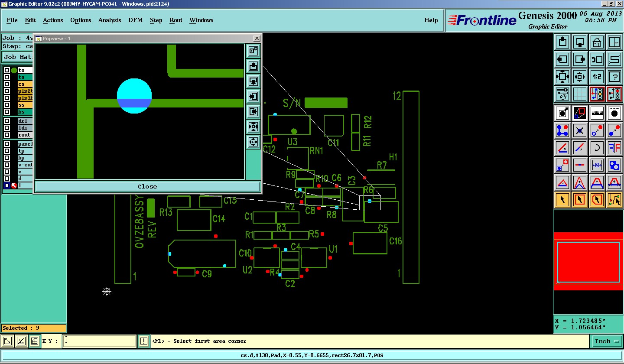
Task: Click the Popview pan left icon
Action: (253, 96)
